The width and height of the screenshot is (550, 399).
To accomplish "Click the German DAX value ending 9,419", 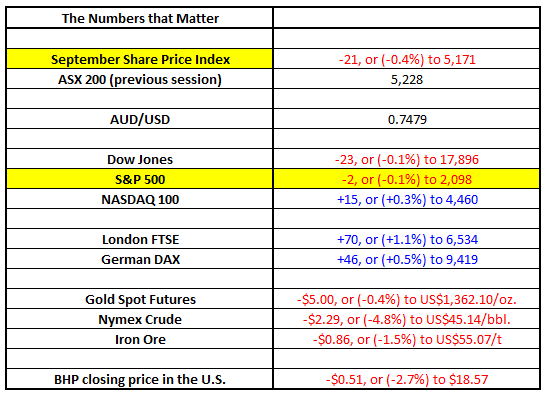I will point(407,259).
